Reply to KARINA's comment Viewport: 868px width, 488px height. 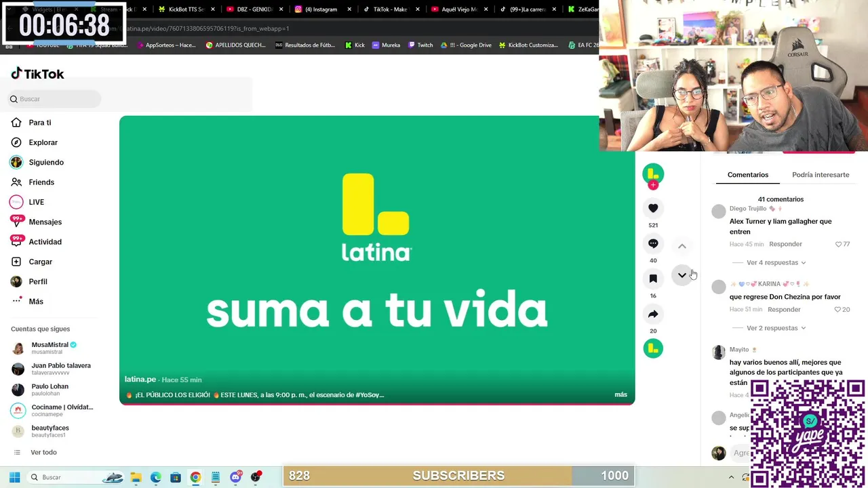click(784, 310)
